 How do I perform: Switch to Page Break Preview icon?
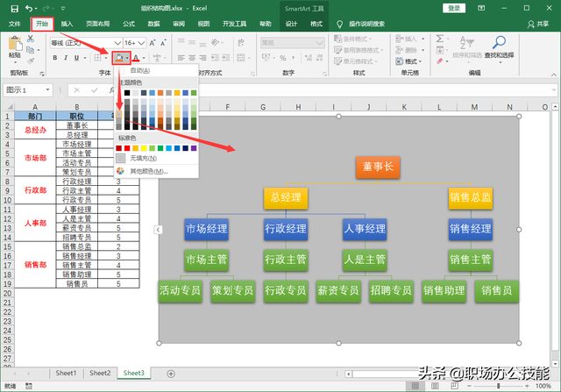(454, 386)
